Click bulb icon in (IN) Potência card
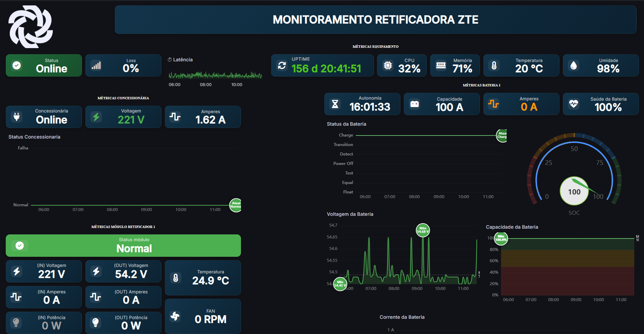 click(x=16, y=323)
